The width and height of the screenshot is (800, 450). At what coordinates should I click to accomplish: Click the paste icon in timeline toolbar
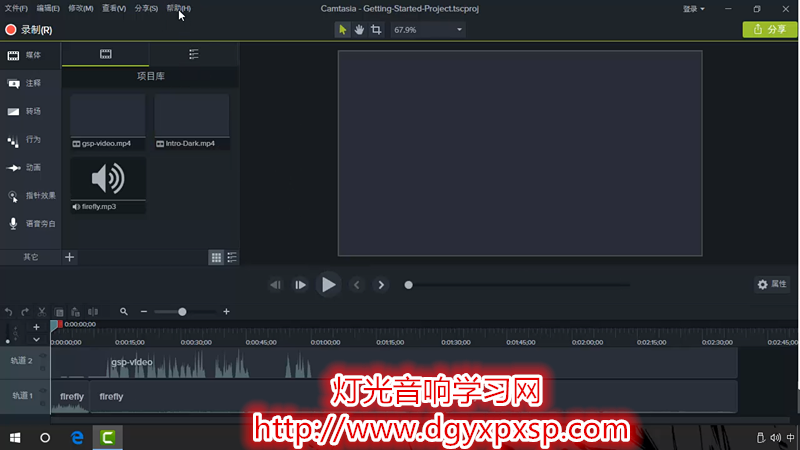tap(76, 312)
